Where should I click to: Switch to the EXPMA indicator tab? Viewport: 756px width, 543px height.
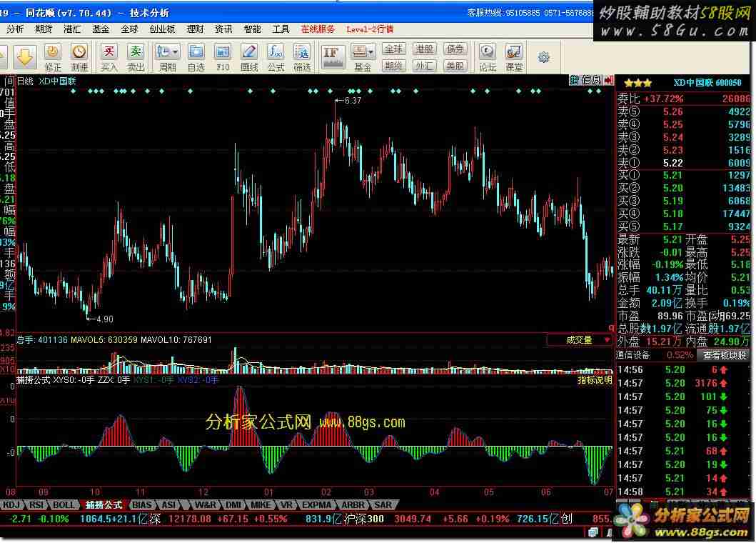coord(316,505)
